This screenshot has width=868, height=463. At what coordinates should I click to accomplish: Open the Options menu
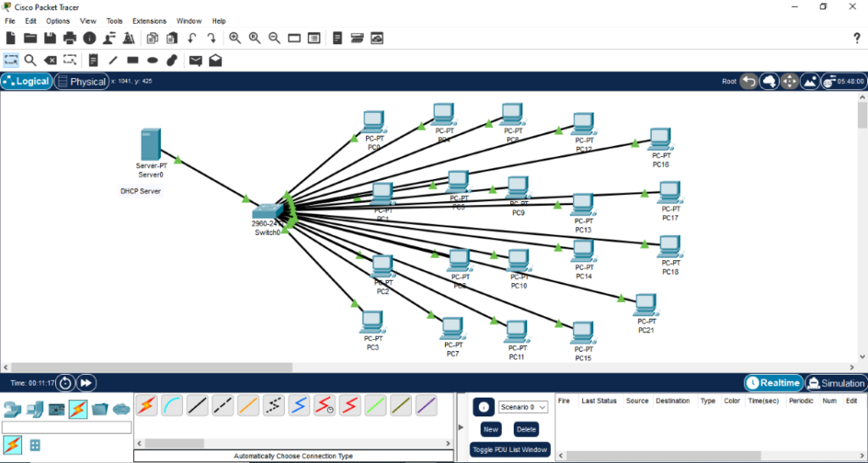click(58, 21)
